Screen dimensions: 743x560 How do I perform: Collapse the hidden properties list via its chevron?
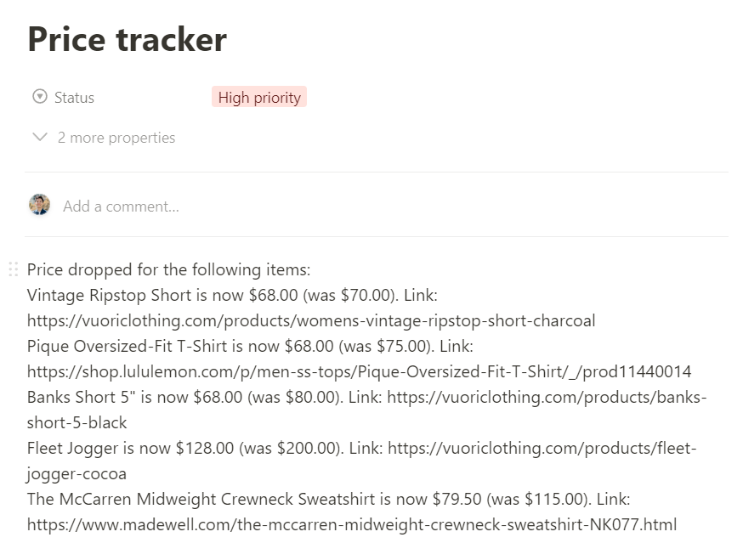click(39, 137)
